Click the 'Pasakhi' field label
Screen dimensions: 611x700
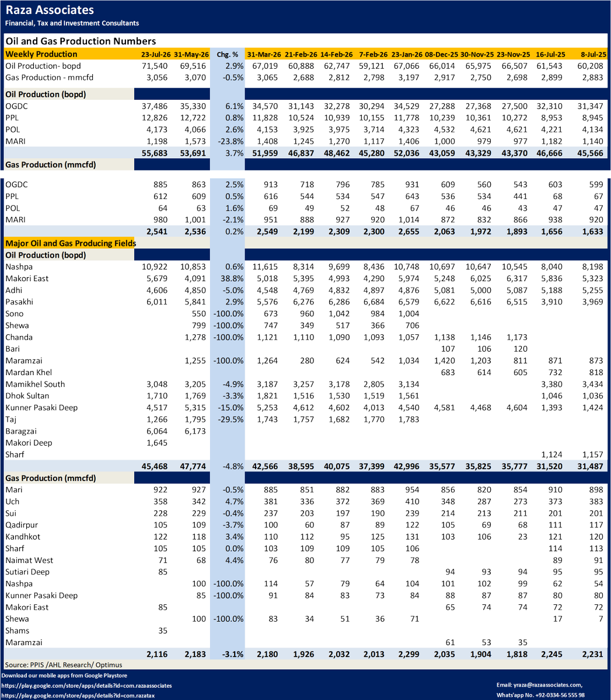pyautogui.click(x=19, y=302)
